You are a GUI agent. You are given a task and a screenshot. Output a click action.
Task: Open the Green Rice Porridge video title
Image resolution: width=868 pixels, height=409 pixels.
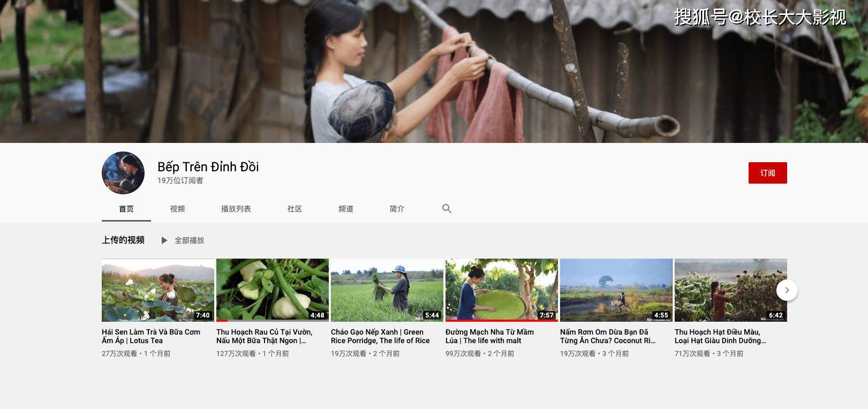click(380, 336)
